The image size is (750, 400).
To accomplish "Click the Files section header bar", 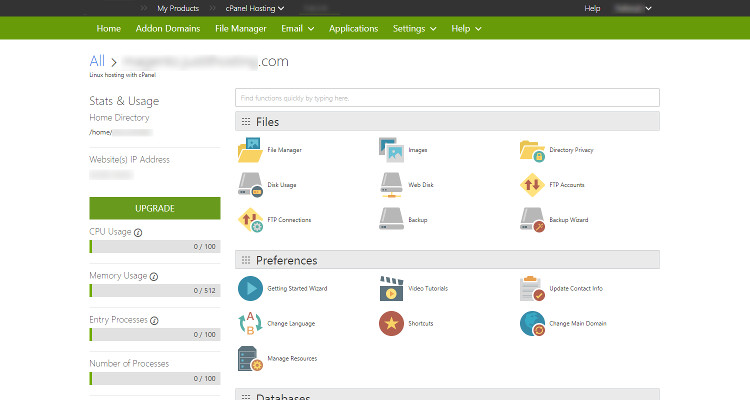I will coord(447,122).
